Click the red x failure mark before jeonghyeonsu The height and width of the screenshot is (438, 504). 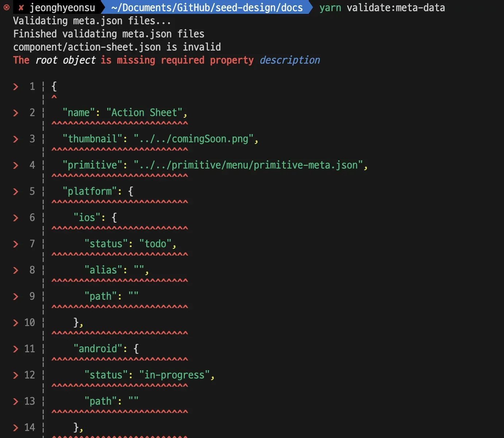tap(21, 8)
